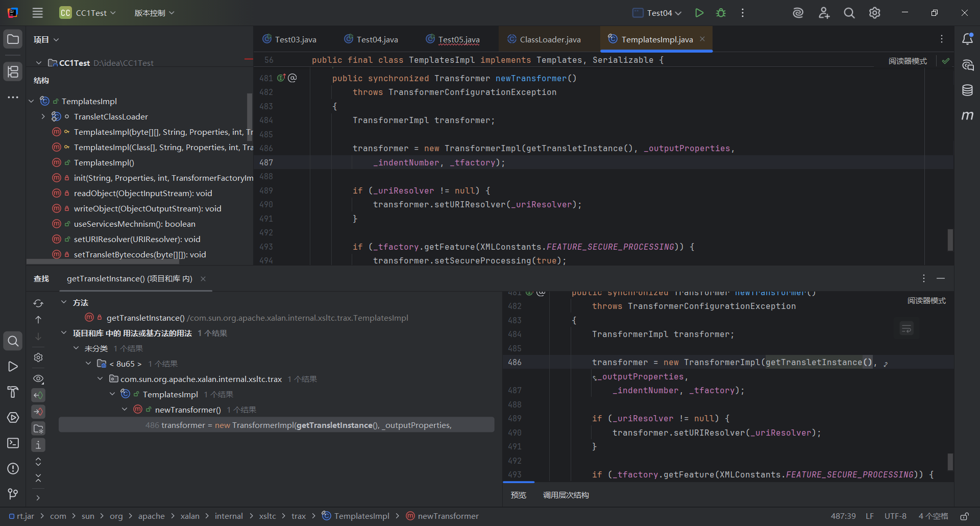Switch to the Test03.java tab
The image size is (980, 526).
[x=290, y=39]
